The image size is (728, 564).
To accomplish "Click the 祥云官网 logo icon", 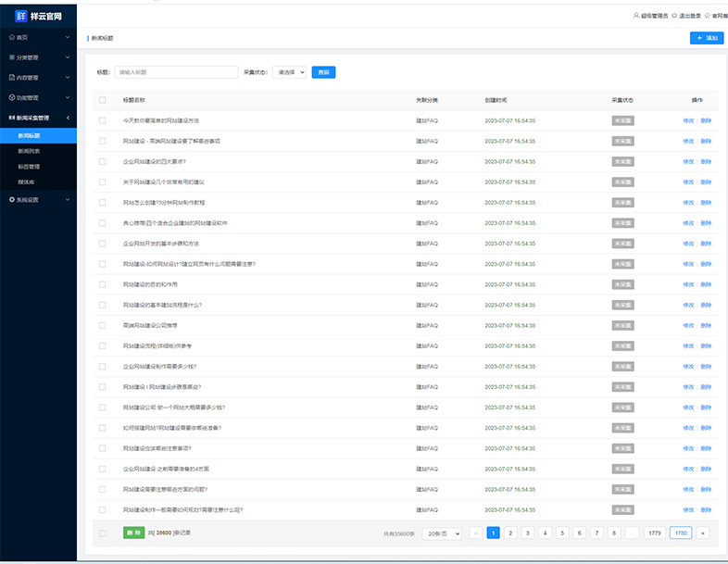I will coord(19,15).
